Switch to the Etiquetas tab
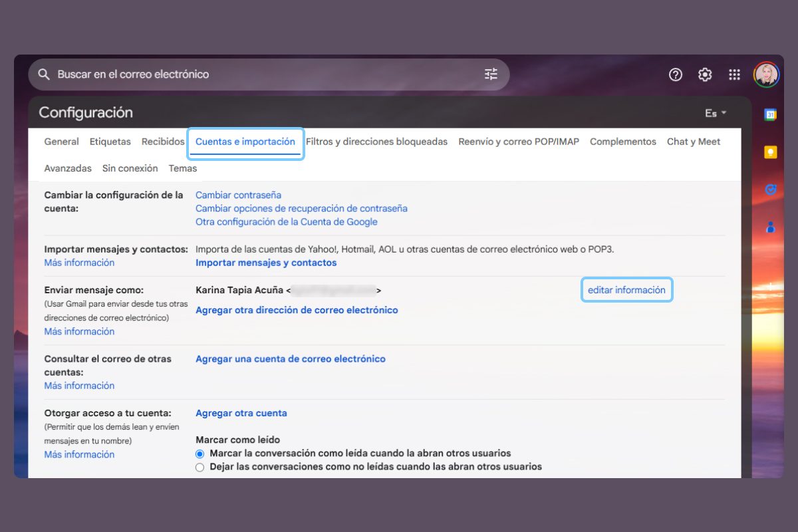 pyautogui.click(x=110, y=142)
